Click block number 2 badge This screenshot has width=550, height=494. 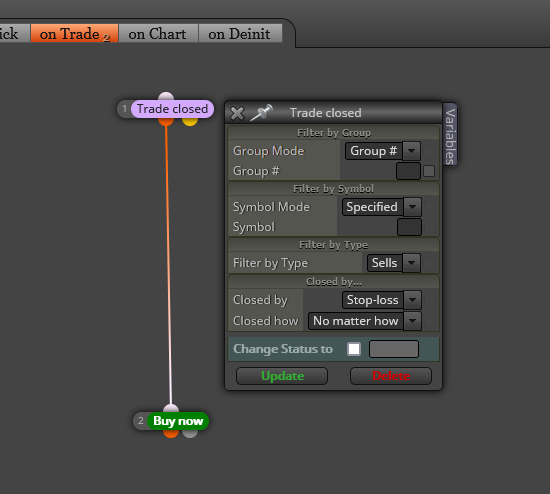[x=141, y=421]
